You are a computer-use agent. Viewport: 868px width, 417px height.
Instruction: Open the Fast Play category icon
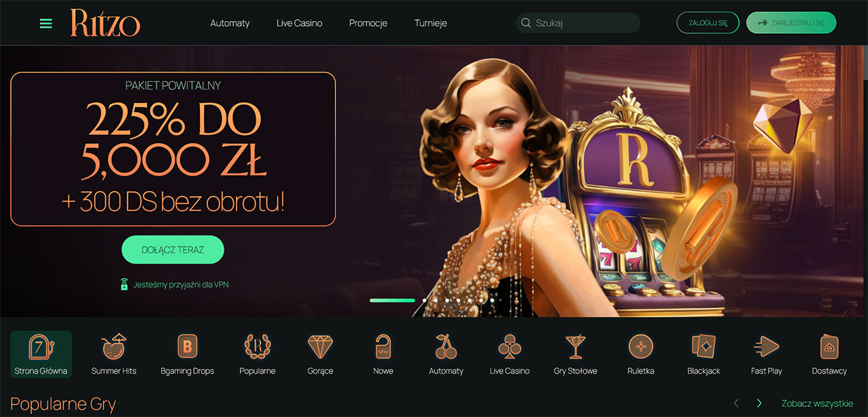766,346
